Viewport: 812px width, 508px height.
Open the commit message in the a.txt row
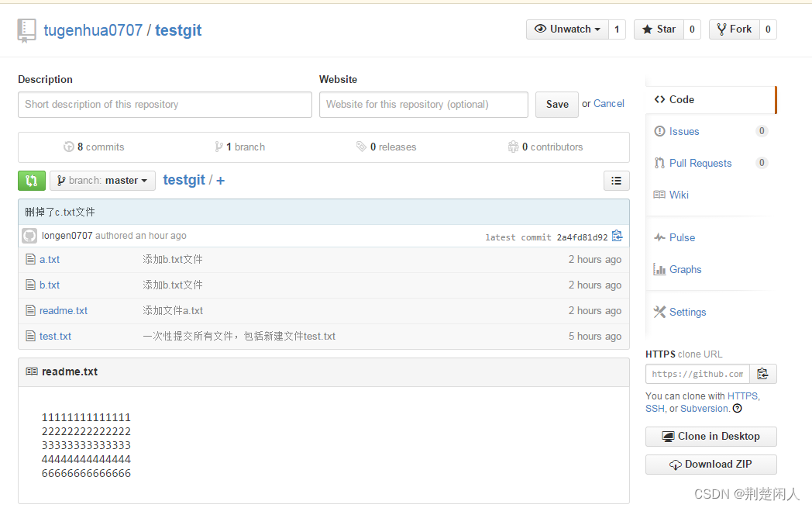pyautogui.click(x=173, y=259)
